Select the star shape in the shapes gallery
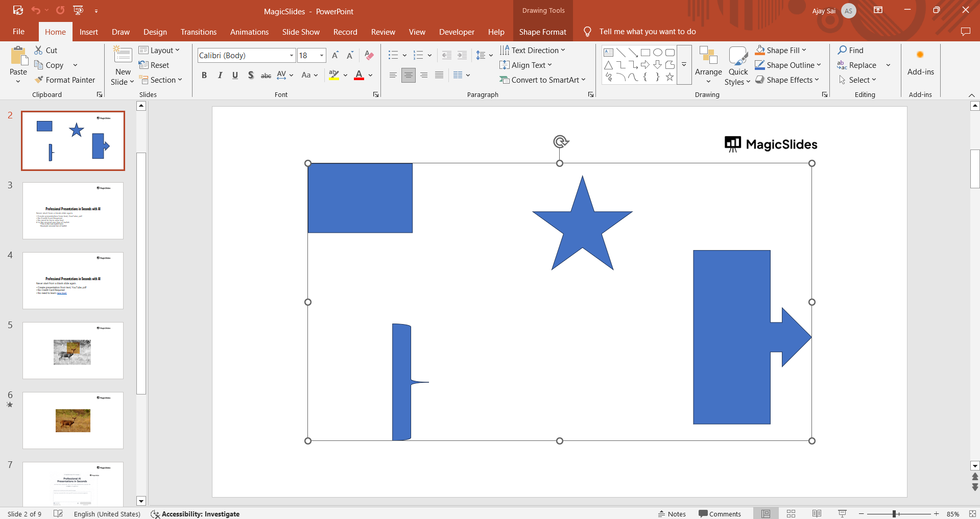Viewport: 980px width, 519px height. 670,77
